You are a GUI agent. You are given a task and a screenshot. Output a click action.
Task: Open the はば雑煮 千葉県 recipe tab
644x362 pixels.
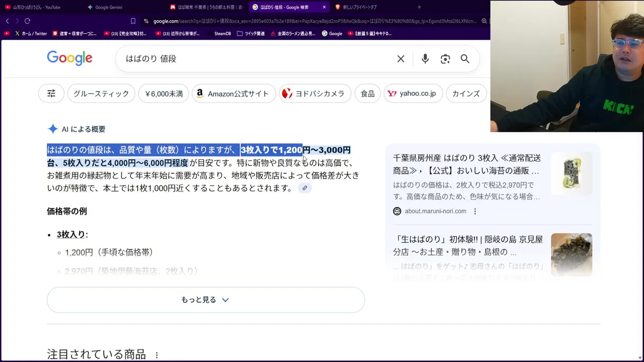pyautogui.click(x=206, y=7)
